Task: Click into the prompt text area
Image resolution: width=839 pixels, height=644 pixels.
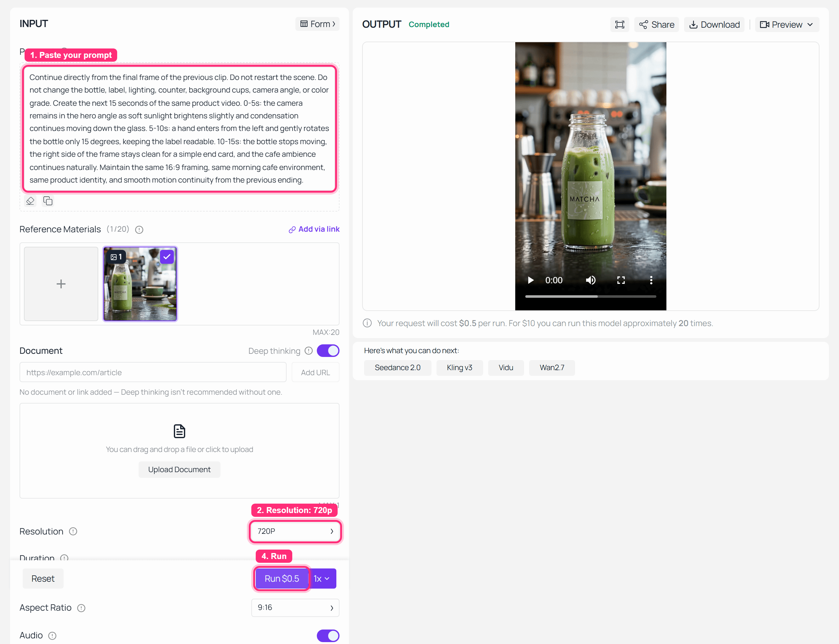Action: click(180, 128)
